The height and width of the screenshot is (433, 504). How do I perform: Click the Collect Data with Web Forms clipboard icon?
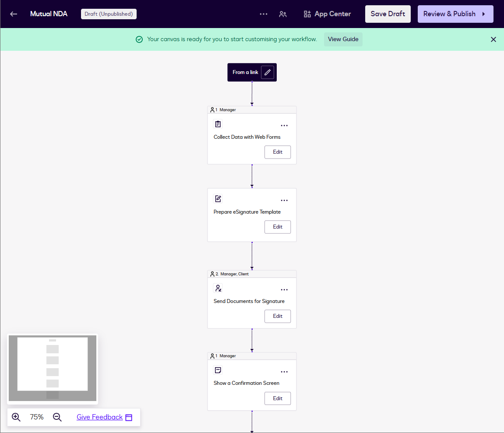tap(218, 124)
